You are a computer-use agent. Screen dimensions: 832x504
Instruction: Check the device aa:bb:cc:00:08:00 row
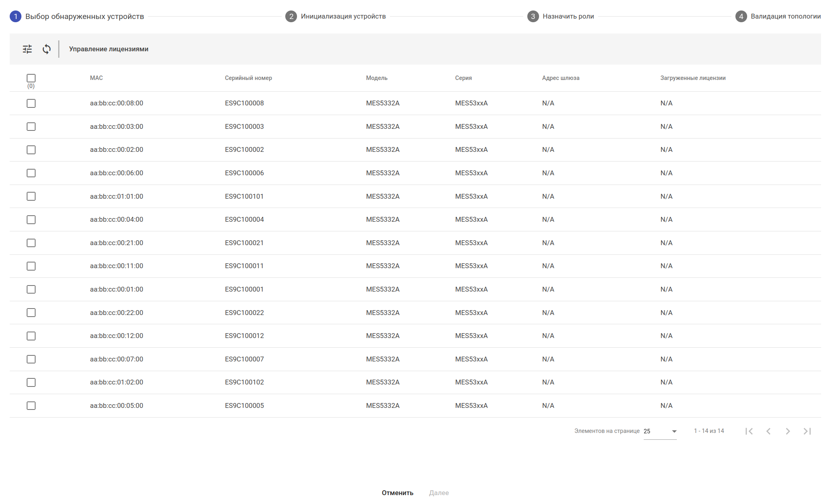(x=31, y=103)
